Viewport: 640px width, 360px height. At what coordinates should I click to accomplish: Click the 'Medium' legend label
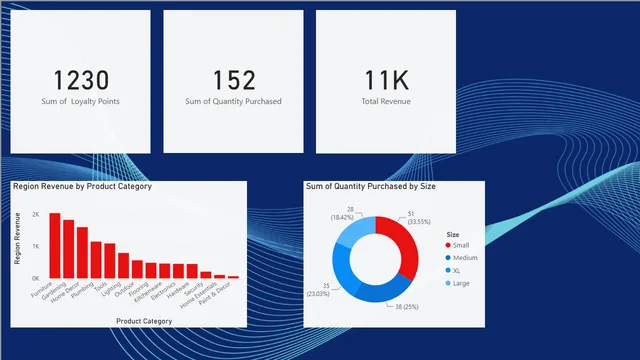click(x=465, y=258)
